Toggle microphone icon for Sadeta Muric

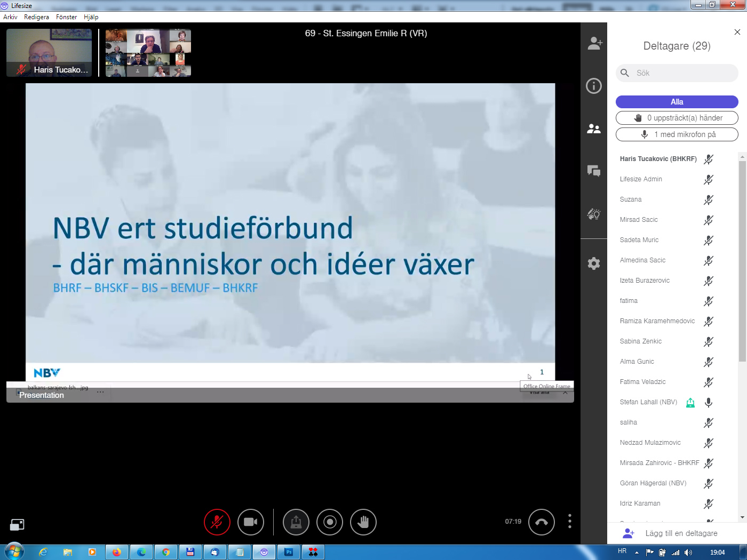(x=709, y=240)
